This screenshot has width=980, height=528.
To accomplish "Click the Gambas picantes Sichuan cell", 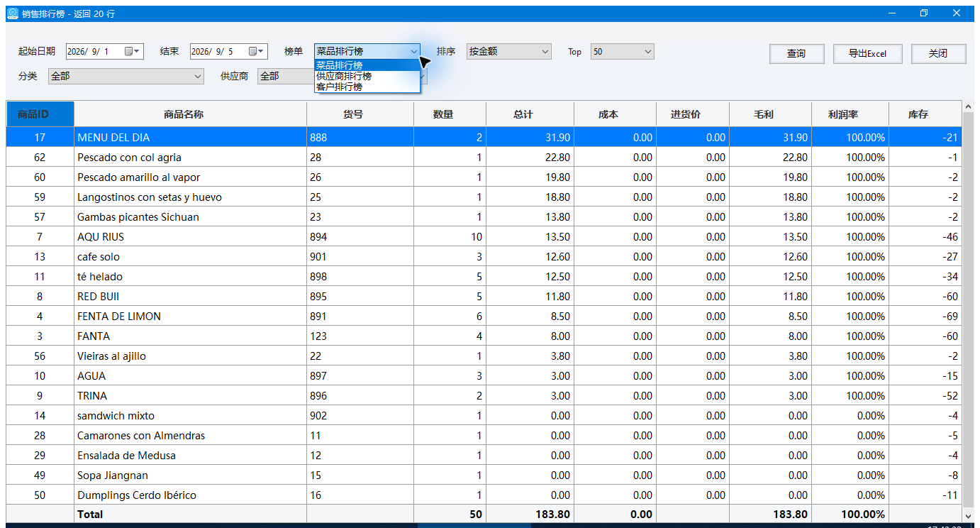I will [x=190, y=217].
